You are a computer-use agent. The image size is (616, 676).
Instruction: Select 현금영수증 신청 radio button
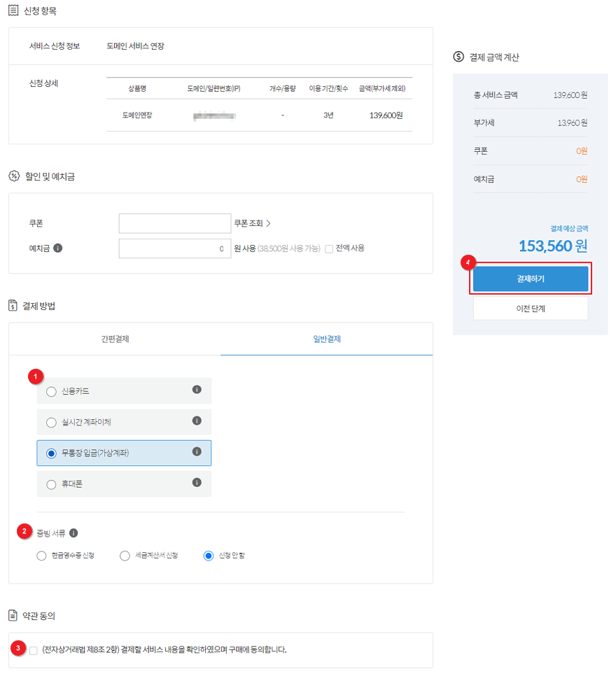[41, 556]
